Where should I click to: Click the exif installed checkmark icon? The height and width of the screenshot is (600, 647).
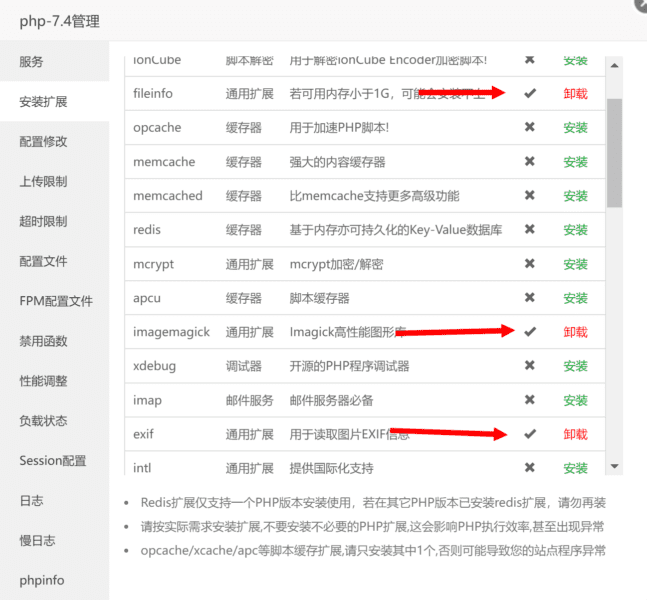coord(530,434)
